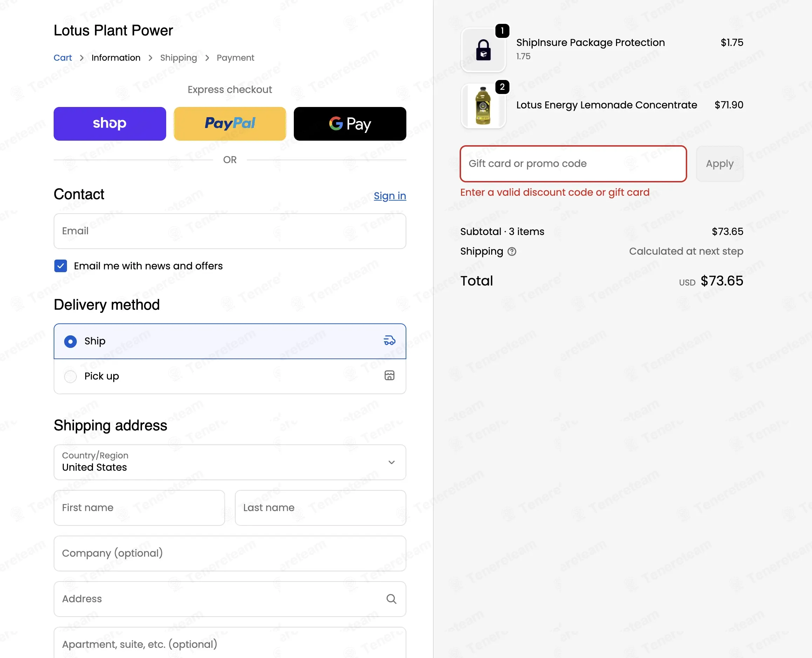Image resolution: width=812 pixels, height=658 pixels.
Task: Click the Subtotal 3 items label
Action: tap(502, 231)
